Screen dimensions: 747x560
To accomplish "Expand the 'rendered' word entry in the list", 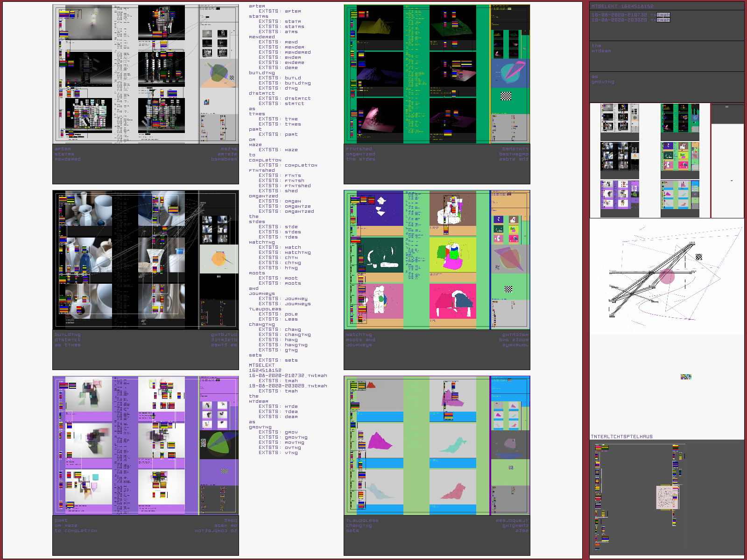I will [262, 37].
